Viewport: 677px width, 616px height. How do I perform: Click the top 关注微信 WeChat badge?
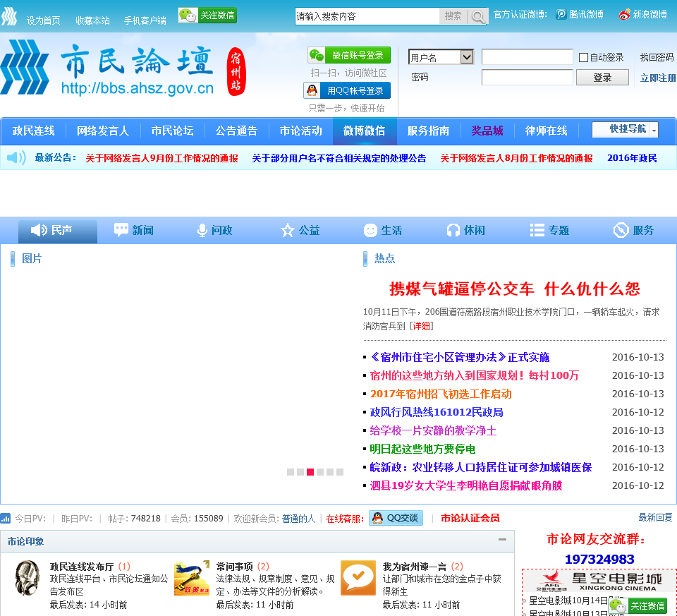[207, 16]
